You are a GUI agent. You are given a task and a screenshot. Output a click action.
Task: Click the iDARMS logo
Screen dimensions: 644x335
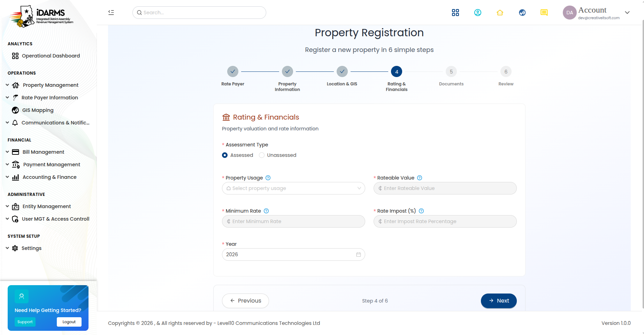point(41,16)
